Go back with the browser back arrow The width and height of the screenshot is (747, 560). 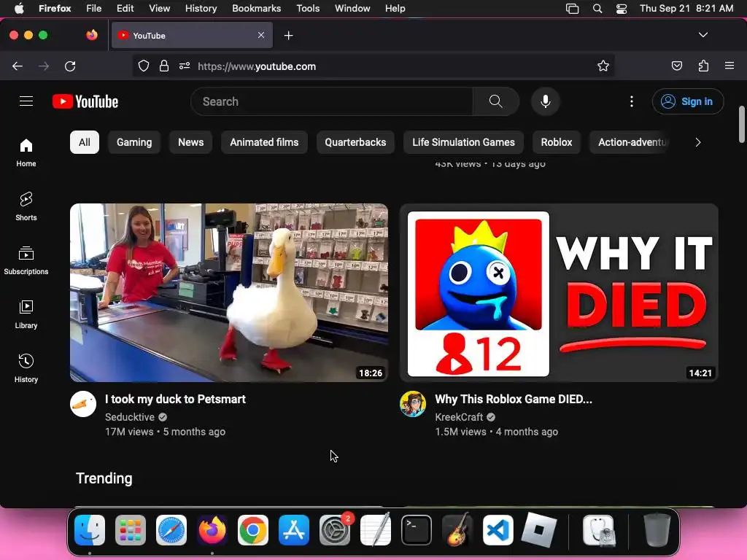pos(18,66)
